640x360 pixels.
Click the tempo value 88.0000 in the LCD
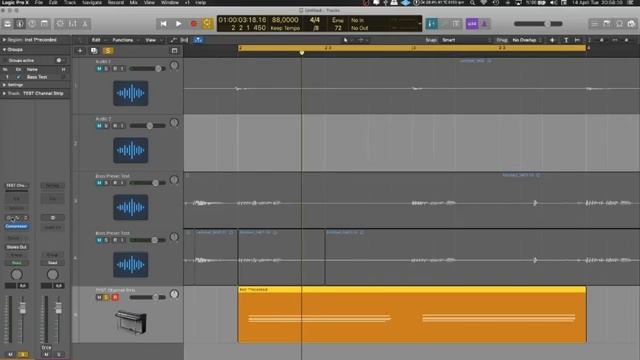point(285,20)
